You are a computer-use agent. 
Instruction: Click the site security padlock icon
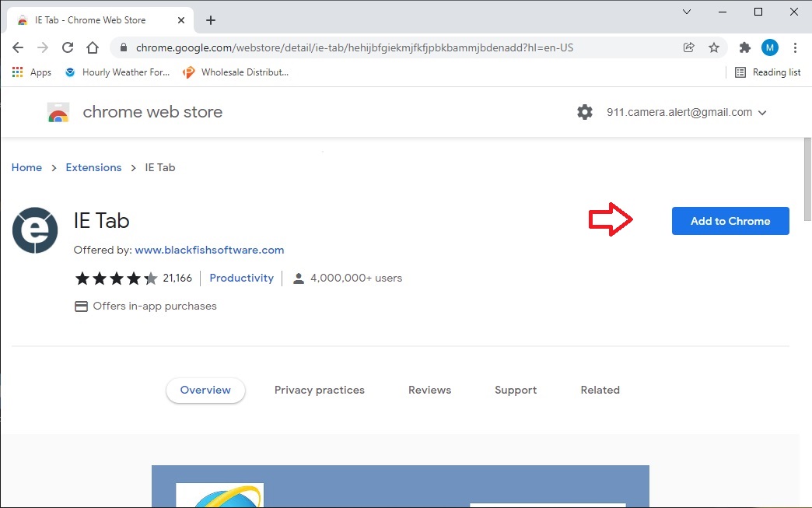tap(123, 47)
